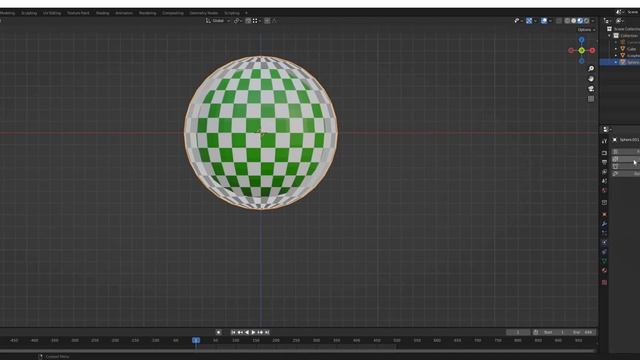Viewport: 640px width, 360px height.
Task: Open the Scene selector icon at top right
Action: (x=620, y=12)
